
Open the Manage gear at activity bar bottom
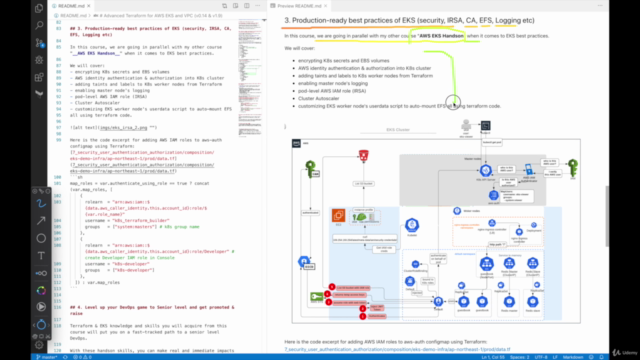[39, 345]
